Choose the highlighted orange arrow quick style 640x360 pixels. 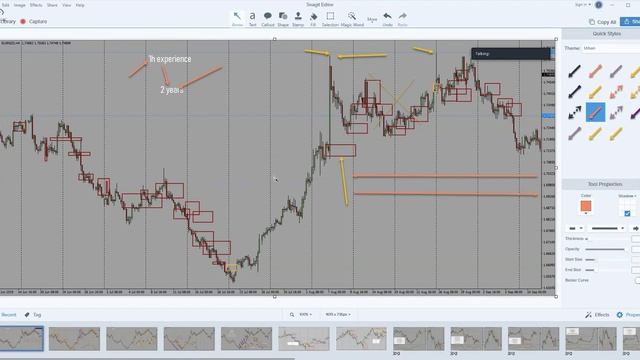[595, 112]
